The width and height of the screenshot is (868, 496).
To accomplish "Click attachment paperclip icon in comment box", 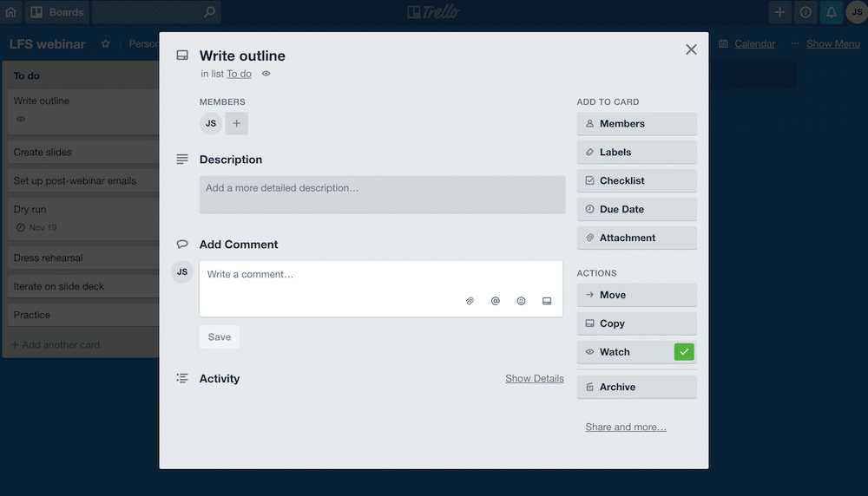I will (x=470, y=301).
